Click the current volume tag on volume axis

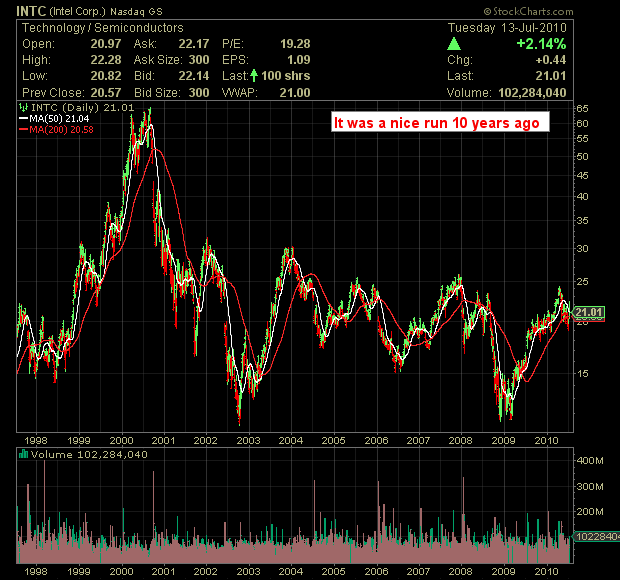click(x=596, y=537)
